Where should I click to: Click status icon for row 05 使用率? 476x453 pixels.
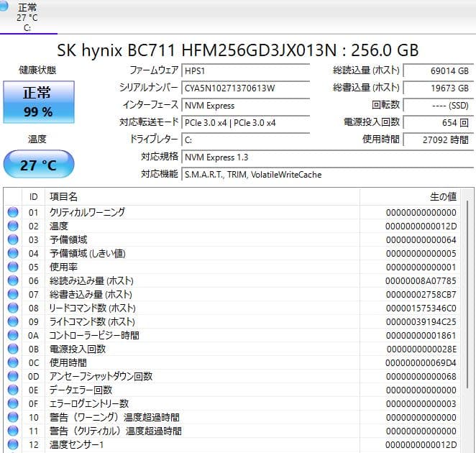click(x=13, y=267)
